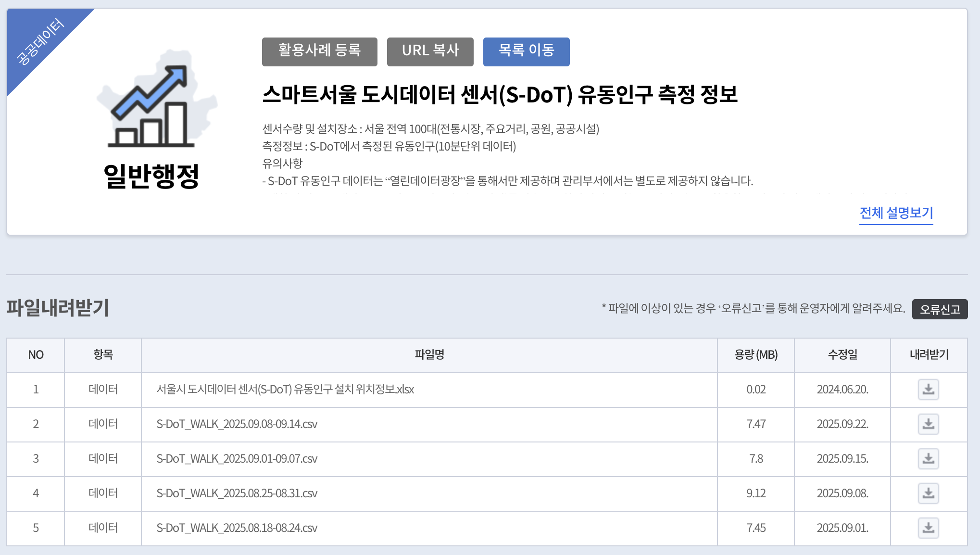The height and width of the screenshot is (555, 980).
Task: Report a file error with 오류신고
Action: coord(939,309)
